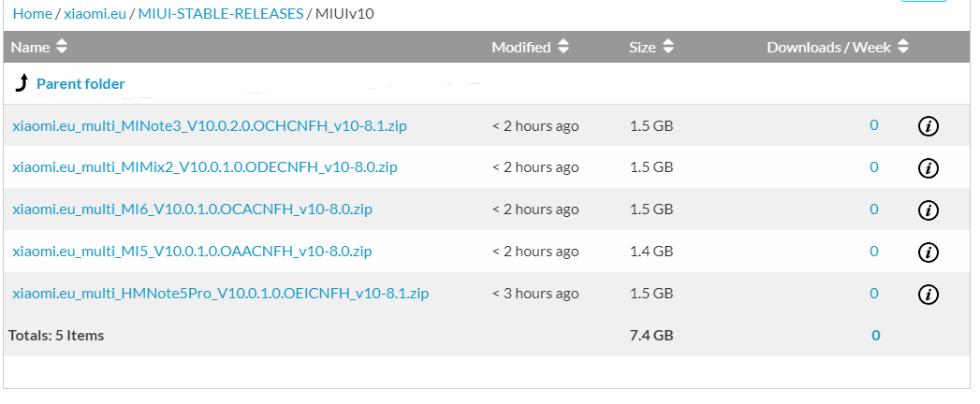This screenshot has width=980, height=404.
Task: Sort files by Modified column arrows
Action: coord(563,47)
